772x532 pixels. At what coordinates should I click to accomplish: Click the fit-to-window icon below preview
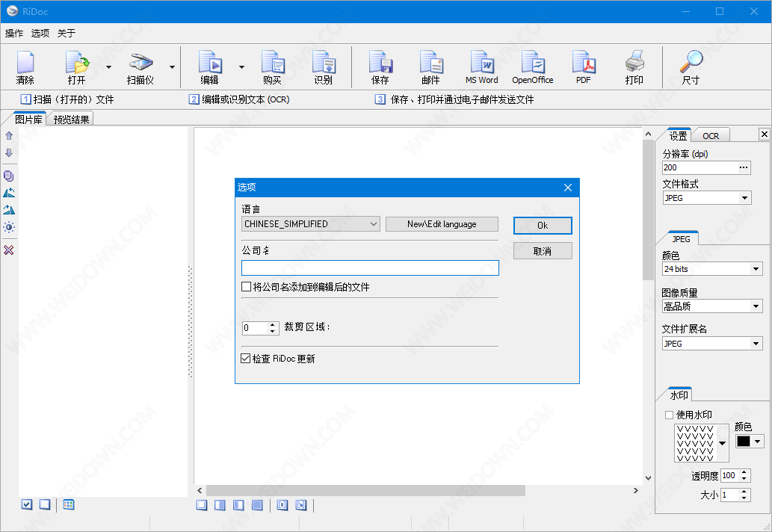(x=282, y=505)
